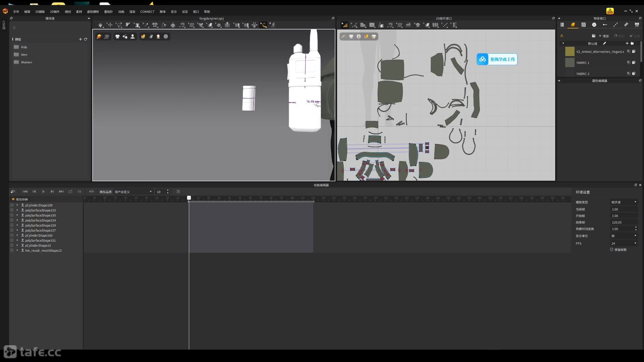Select the polygon pattern tool in 2D toolbar
This screenshot has height=362, width=644.
pos(363,25)
